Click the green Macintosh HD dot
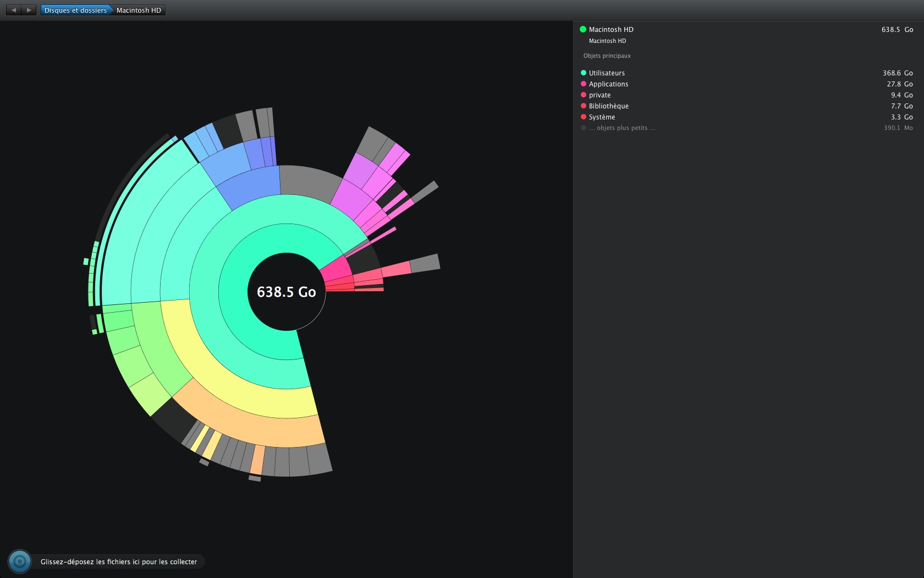The width and height of the screenshot is (924, 578). (x=583, y=29)
